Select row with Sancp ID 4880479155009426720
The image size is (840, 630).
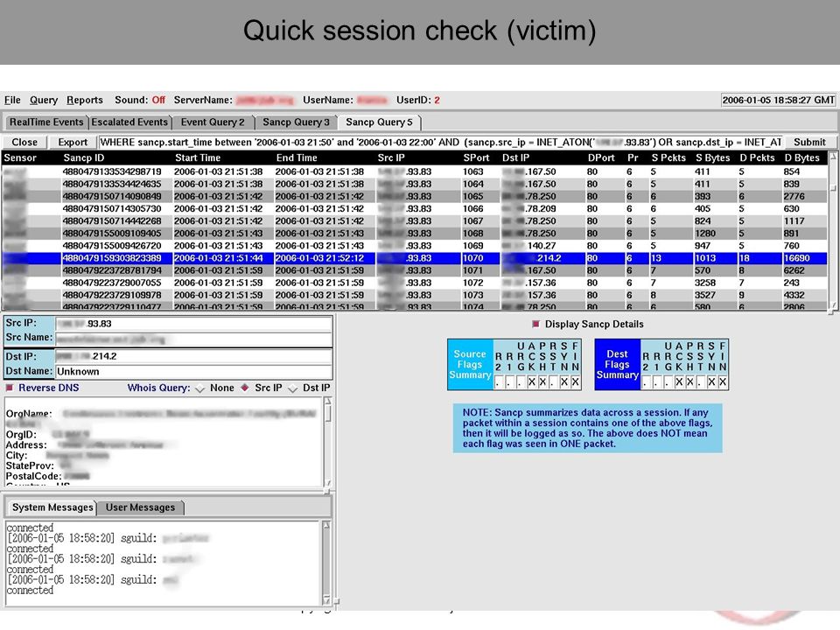pos(414,246)
